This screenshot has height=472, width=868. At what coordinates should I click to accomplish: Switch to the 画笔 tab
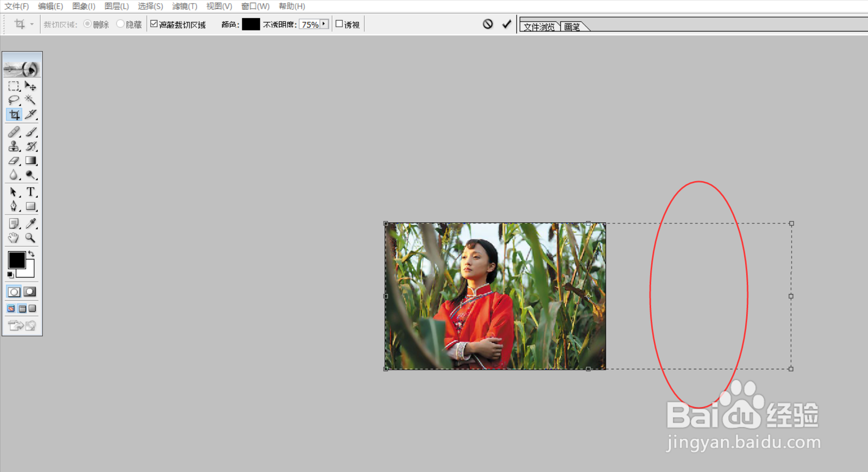572,27
